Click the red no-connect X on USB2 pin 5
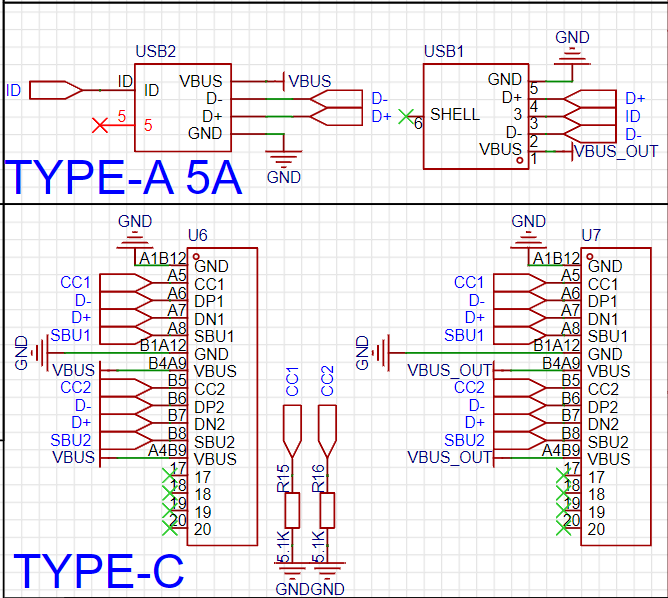The height and width of the screenshot is (598, 668). coord(100,125)
